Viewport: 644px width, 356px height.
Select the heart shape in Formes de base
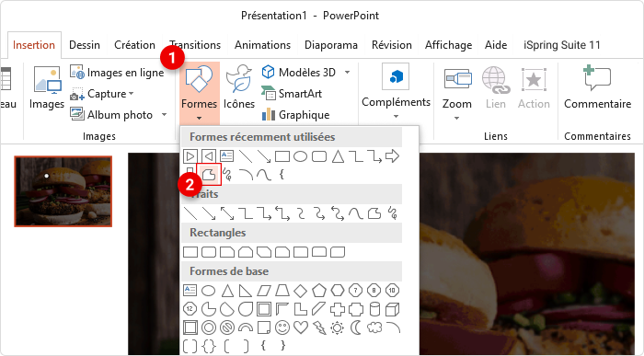301,327
